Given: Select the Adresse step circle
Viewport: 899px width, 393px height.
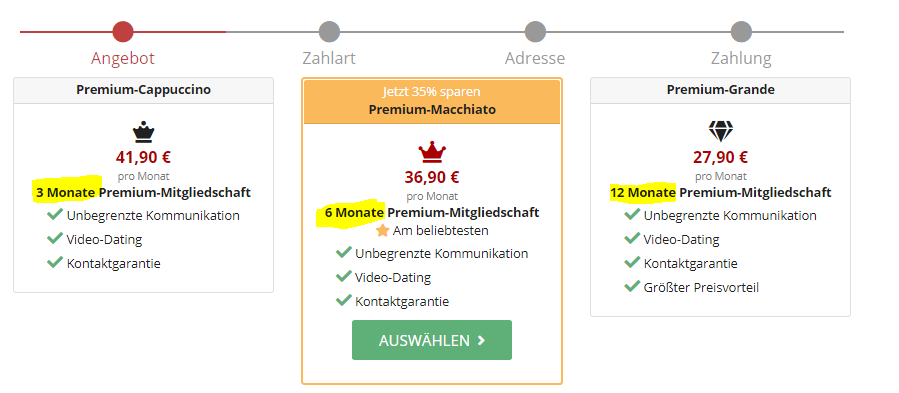Looking at the screenshot, I should (x=535, y=32).
